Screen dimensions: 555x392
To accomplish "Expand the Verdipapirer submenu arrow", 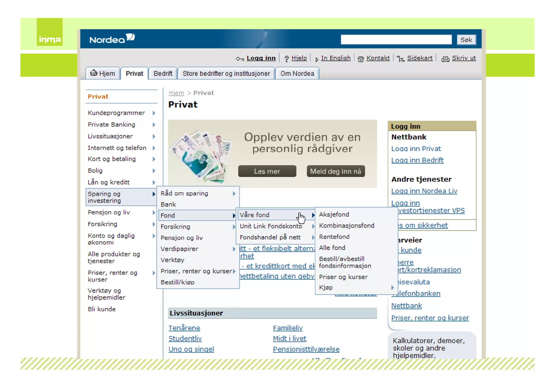I will (x=234, y=249).
